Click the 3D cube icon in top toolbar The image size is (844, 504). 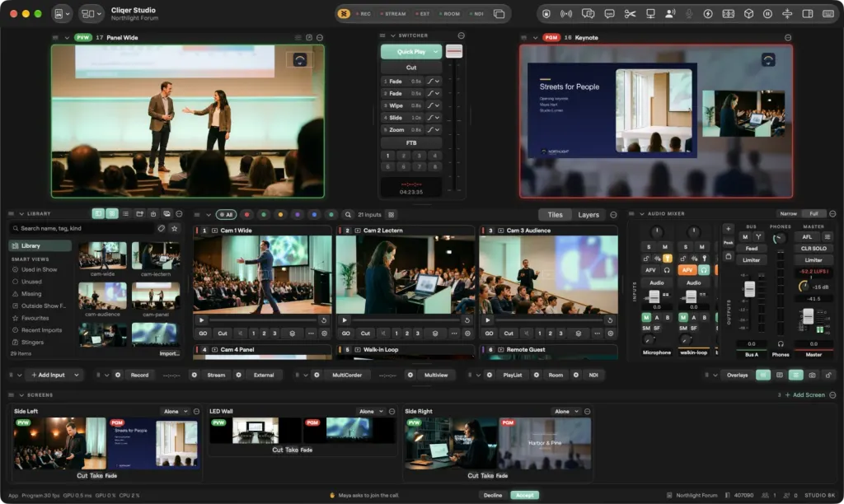[x=748, y=14]
